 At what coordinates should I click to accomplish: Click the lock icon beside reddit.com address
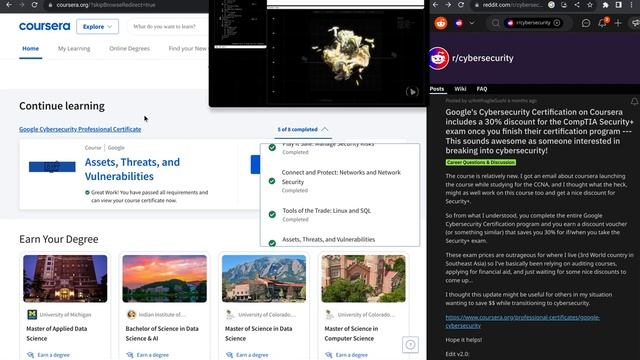coord(476,5)
